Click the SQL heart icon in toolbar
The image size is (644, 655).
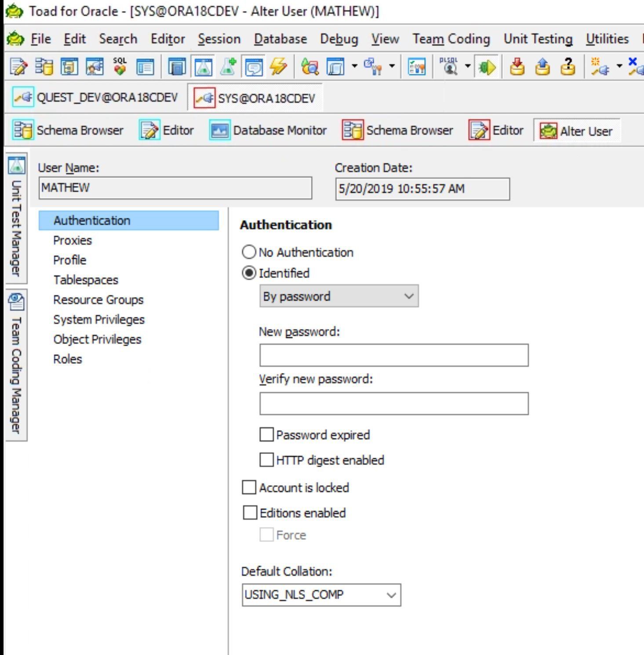click(x=120, y=67)
